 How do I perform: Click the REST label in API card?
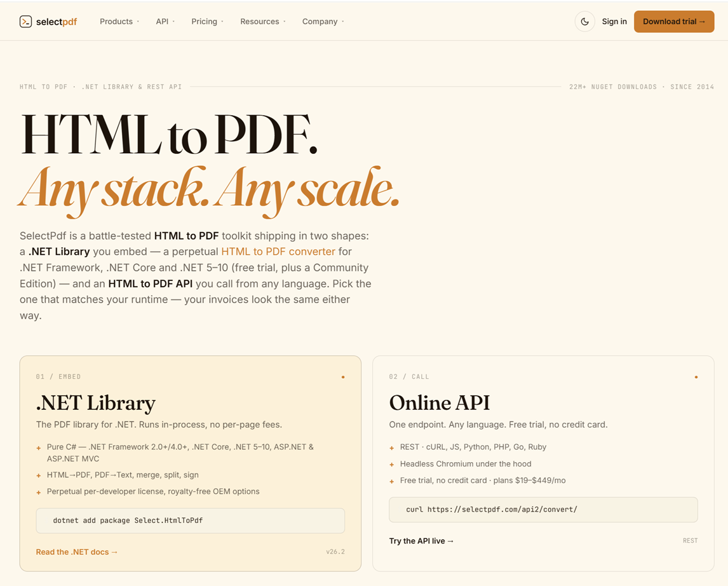[x=690, y=540]
